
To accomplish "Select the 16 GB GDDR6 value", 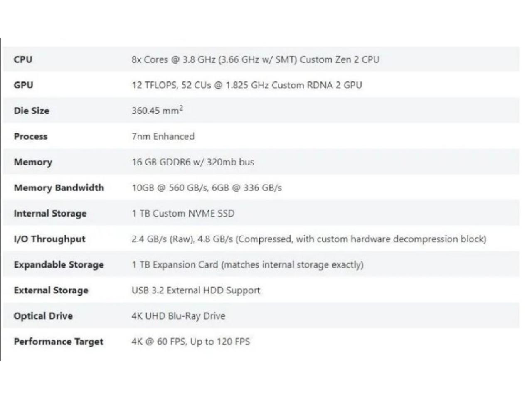I will (193, 162).
